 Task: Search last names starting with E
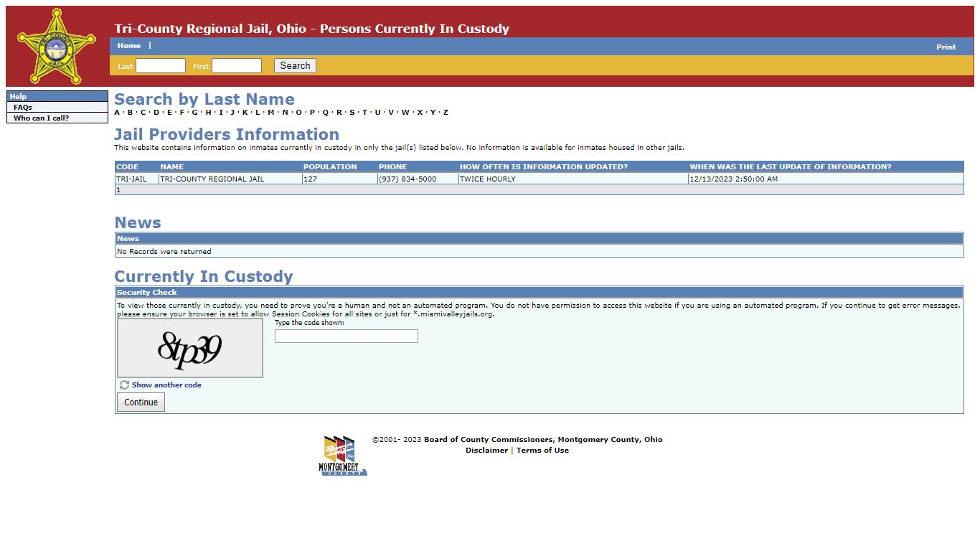point(169,113)
